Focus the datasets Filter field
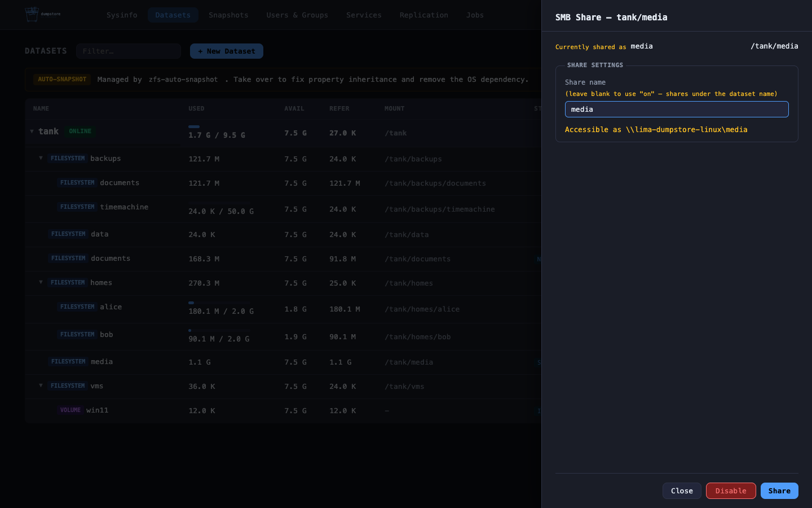Image resolution: width=812 pixels, height=508 pixels. 129,51
